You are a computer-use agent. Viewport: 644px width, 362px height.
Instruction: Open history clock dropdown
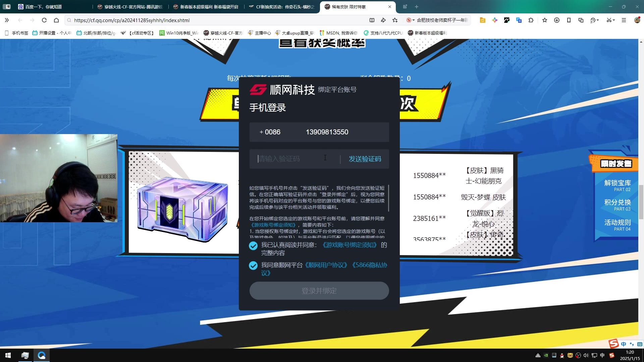point(594,20)
